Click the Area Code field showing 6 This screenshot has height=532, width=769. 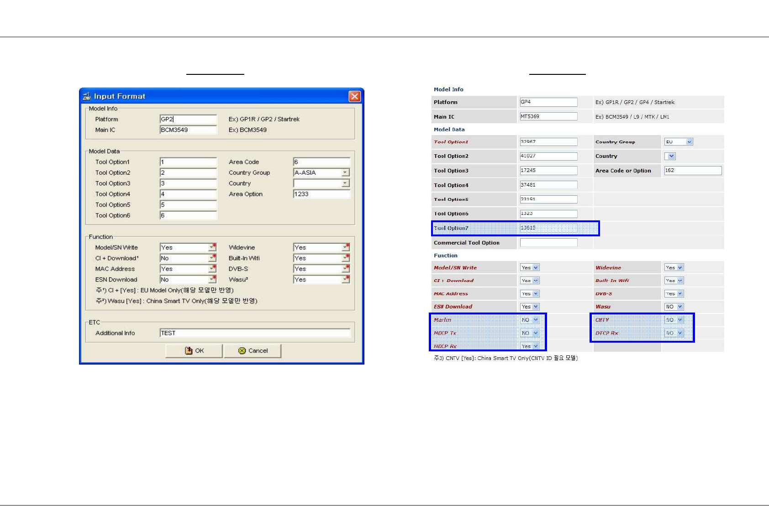321,162
